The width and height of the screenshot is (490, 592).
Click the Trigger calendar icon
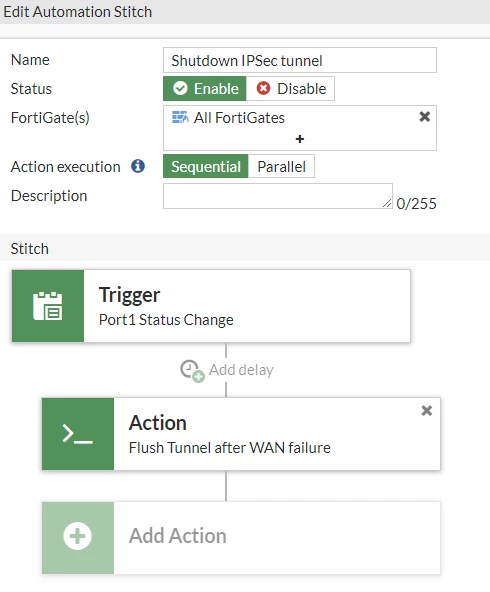[x=48, y=306]
